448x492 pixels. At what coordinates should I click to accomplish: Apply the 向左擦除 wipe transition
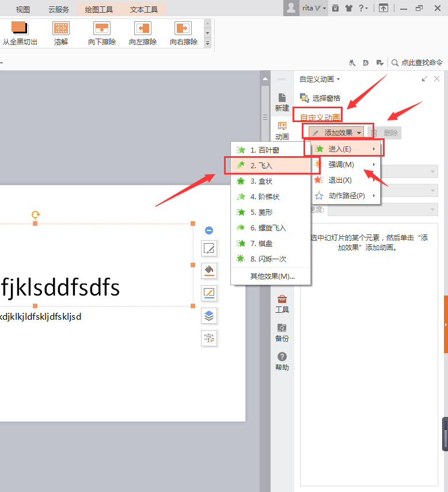coord(143,33)
